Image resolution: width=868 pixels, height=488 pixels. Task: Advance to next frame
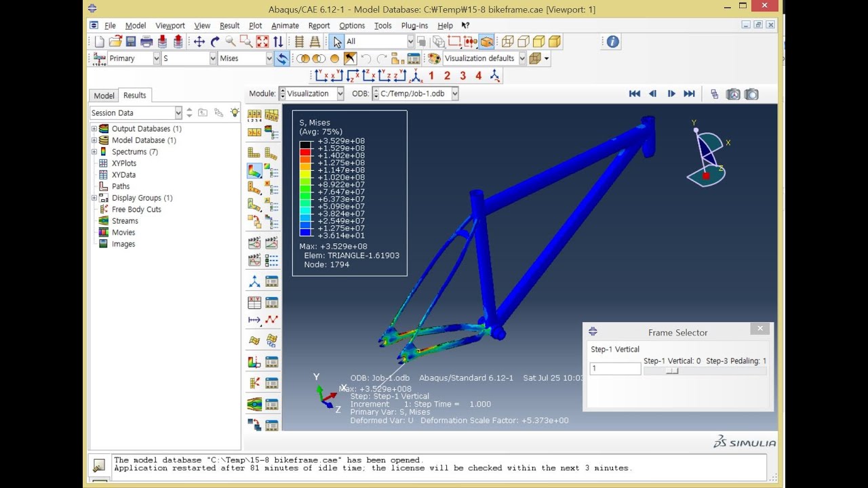671,94
